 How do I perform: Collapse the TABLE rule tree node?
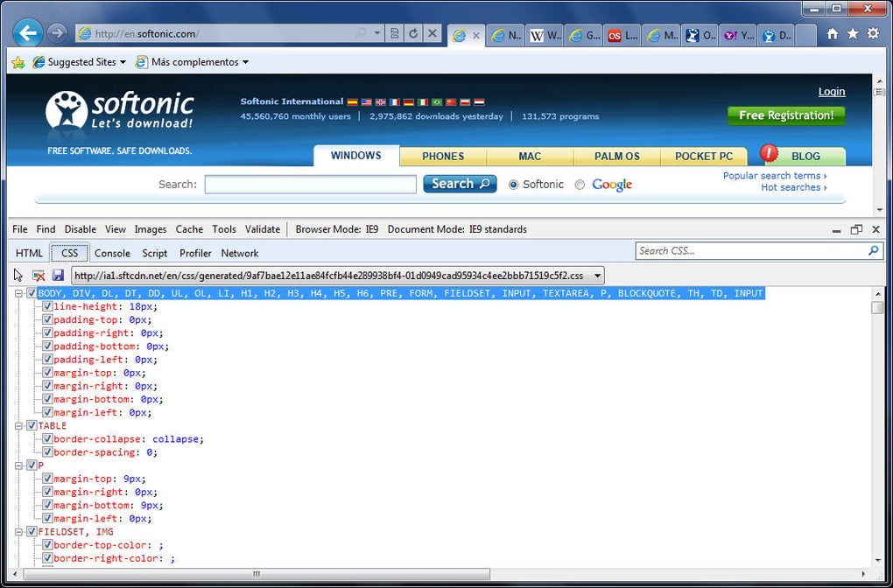coord(18,426)
